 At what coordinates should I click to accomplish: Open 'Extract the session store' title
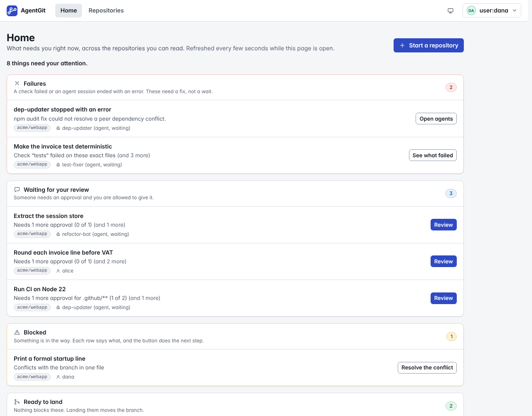pyautogui.click(x=49, y=216)
